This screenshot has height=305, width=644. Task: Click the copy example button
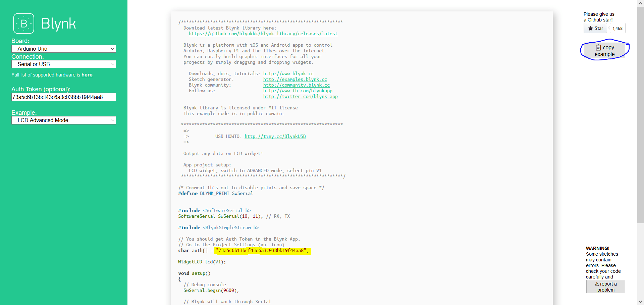[x=604, y=51]
